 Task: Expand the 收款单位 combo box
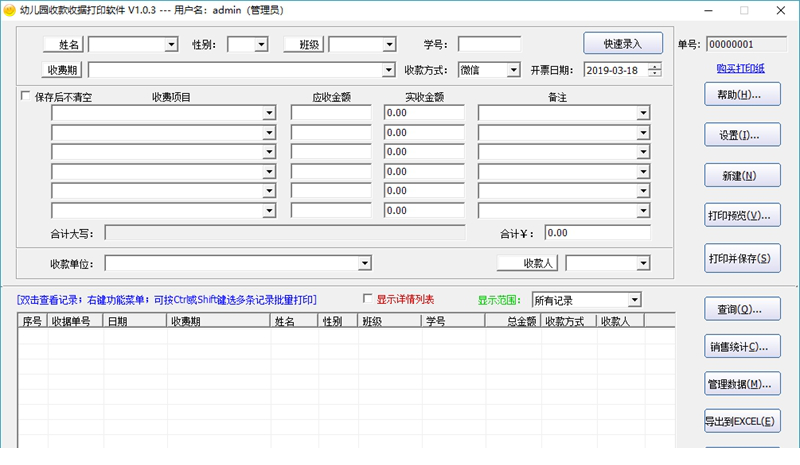point(365,263)
